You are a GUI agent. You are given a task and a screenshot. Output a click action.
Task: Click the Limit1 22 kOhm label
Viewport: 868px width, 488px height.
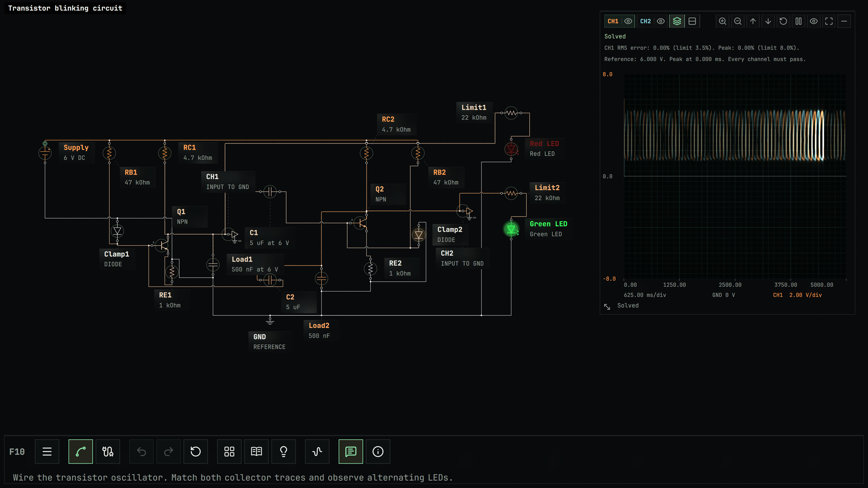474,112
